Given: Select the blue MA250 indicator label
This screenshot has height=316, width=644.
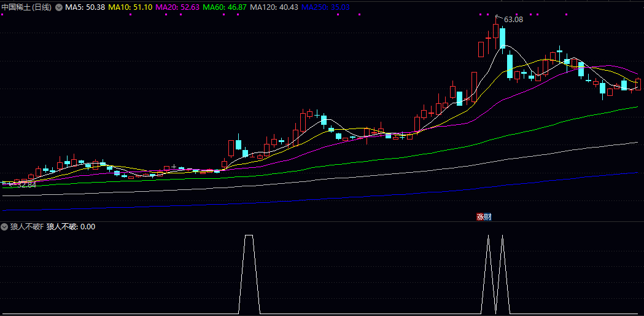Looking at the screenshot, I should (x=325, y=7).
